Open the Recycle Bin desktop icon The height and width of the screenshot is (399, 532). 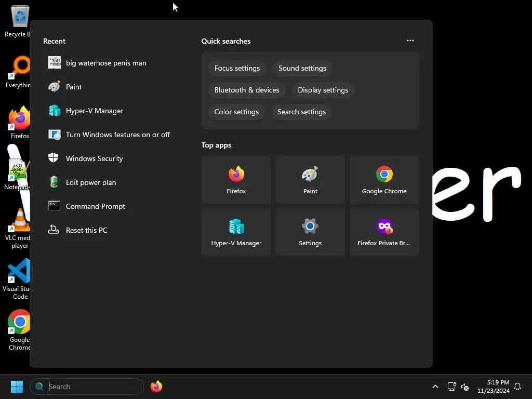[x=17, y=21]
